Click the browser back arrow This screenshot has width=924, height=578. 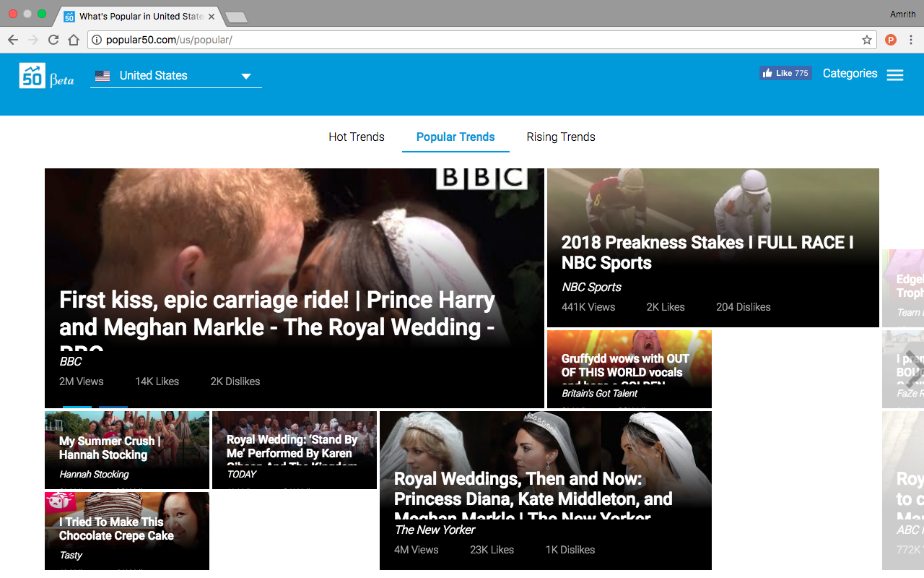(13, 40)
